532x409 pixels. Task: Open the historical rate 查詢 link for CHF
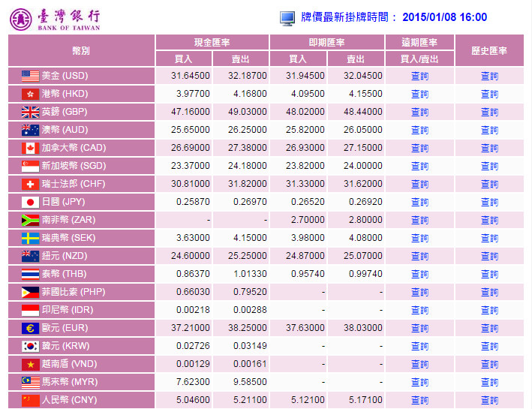[x=489, y=184]
